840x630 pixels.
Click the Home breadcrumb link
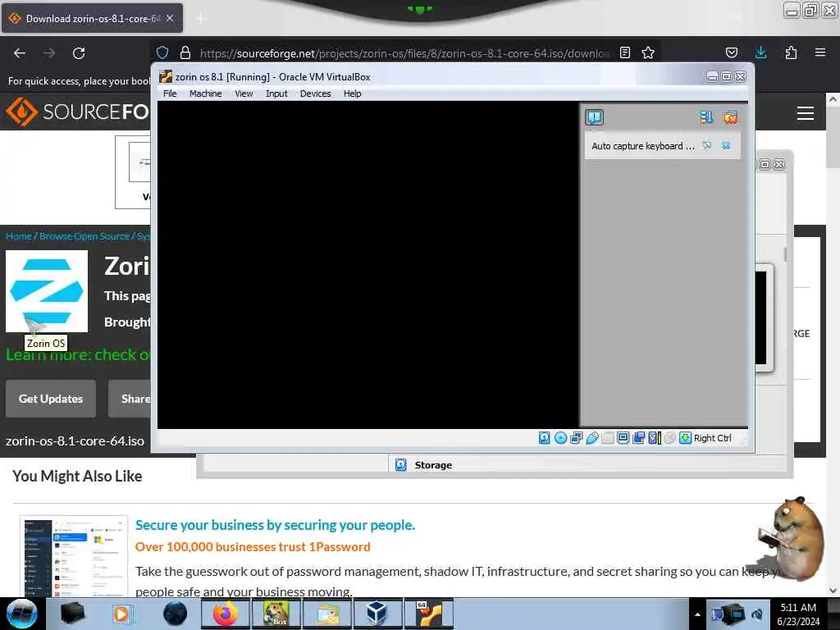pyautogui.click(x=19, y=236)
